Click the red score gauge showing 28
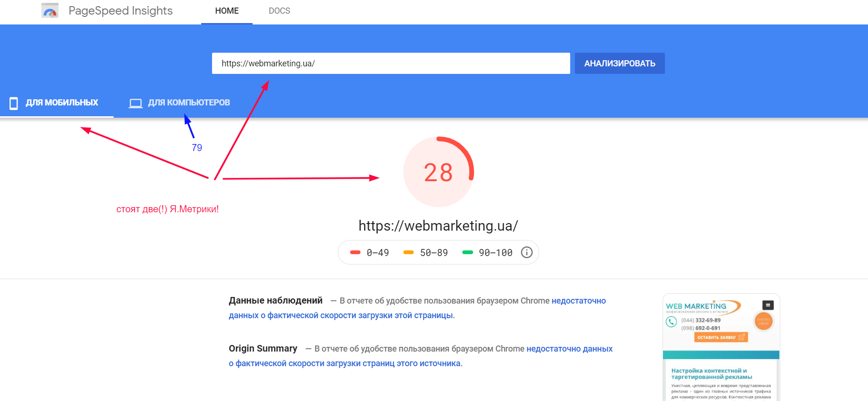Viewport: 868px width, 401px height. (438, 172)
